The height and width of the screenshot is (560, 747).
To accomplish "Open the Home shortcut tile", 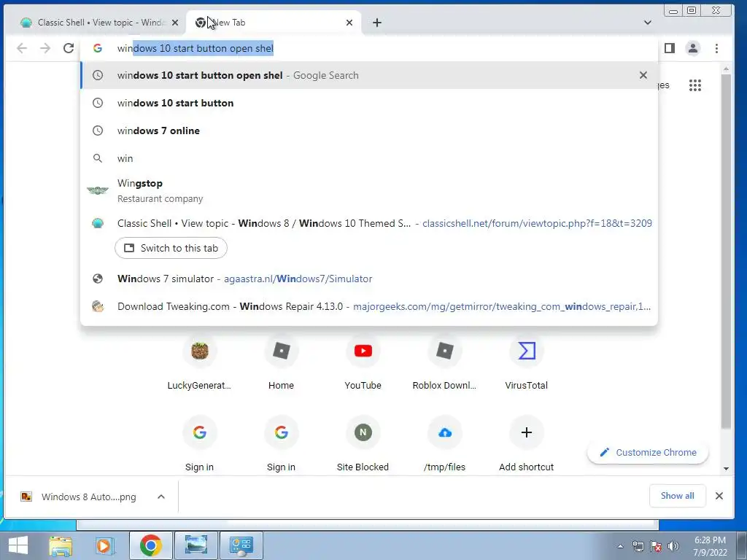I will tap(281, 361).
